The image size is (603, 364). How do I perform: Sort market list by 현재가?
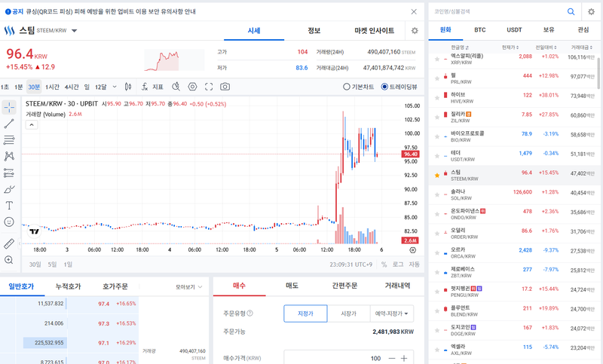coord(510,47)
